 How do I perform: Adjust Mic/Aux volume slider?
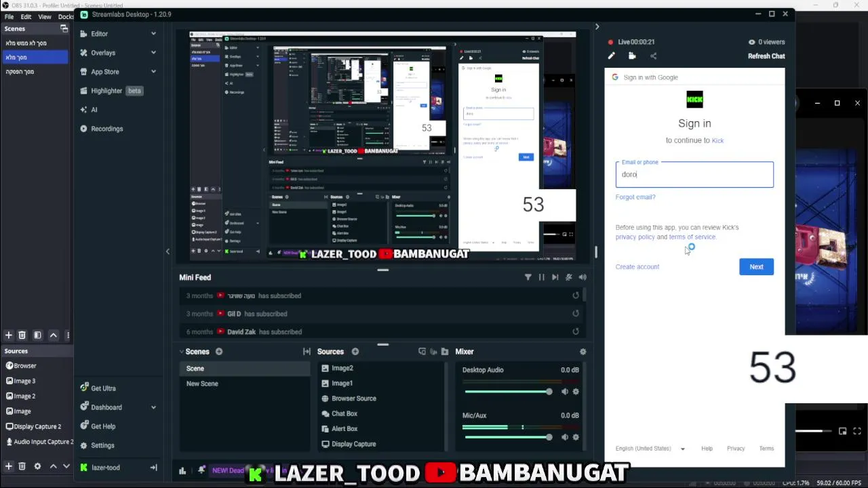coord(508,437)
